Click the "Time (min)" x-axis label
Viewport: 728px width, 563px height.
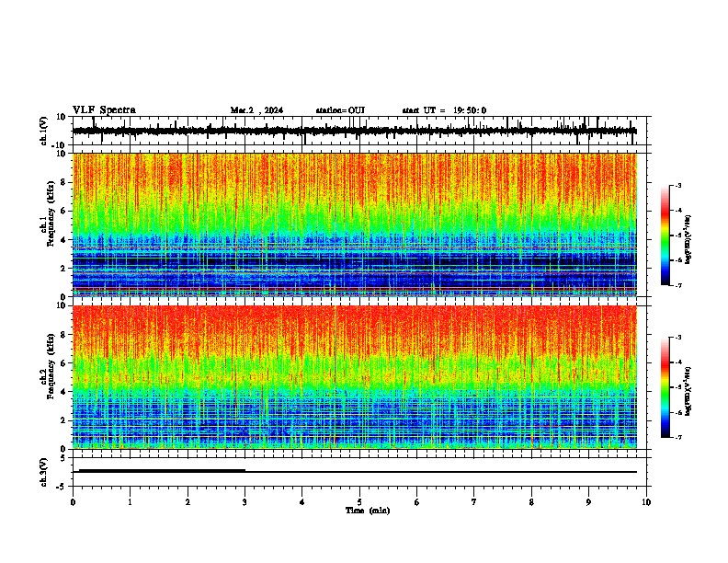tap(368, 511)
